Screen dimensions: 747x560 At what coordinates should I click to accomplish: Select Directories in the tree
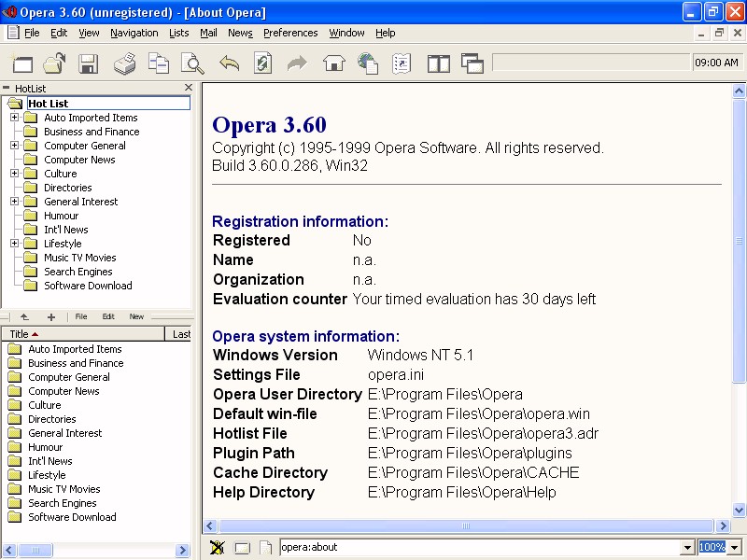click(67, 188)
